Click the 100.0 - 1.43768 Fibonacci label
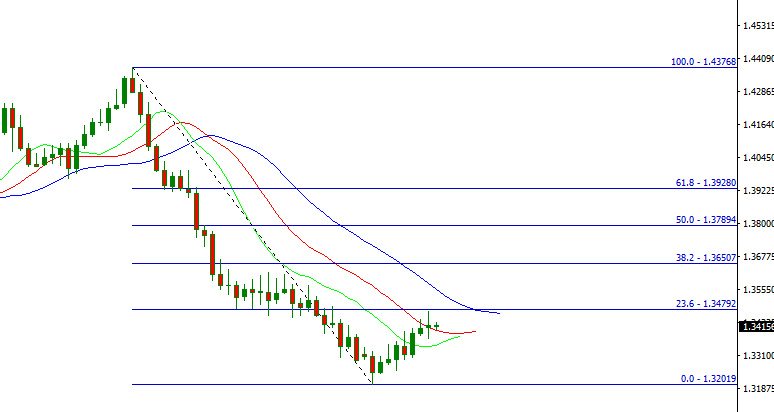The width and height of the screenshot is (774, 412). point(703,62)
